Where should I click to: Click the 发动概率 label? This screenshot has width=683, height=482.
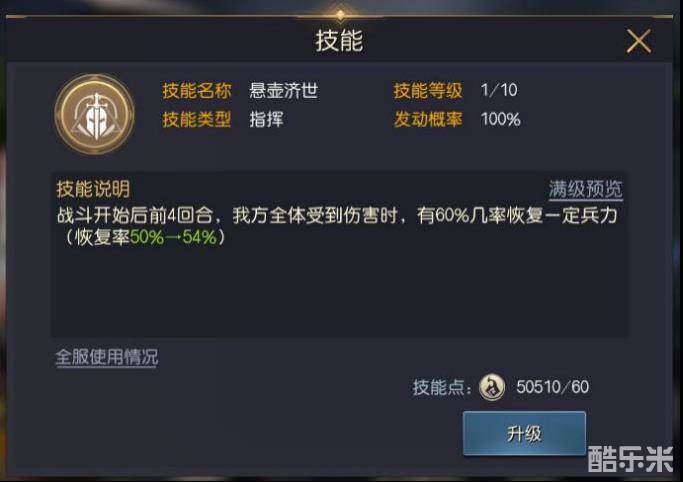(x=428, y=119)
